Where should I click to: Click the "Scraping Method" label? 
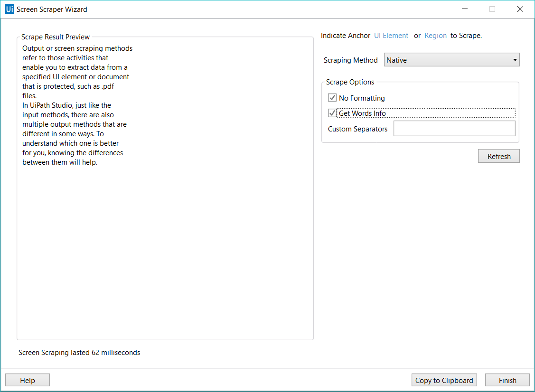(x=350, y=60)
